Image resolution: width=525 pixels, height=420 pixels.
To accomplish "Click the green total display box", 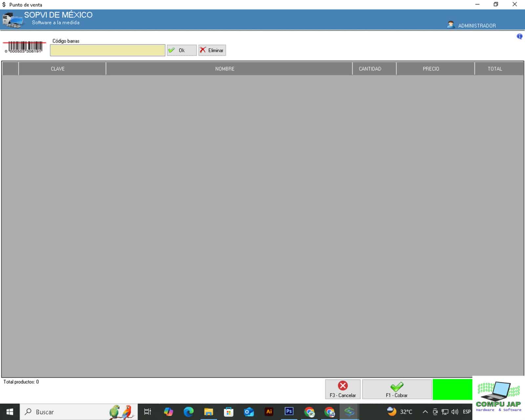I will coord(452,389).
